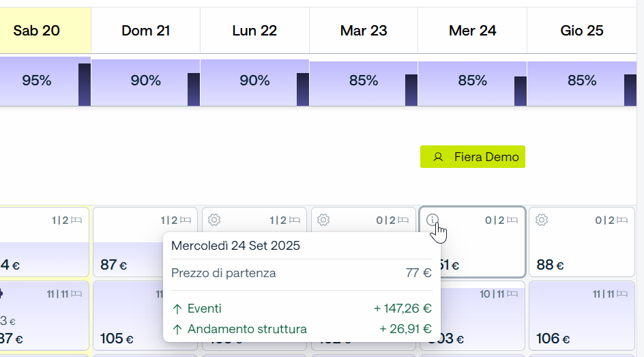Click the Andamento struttura row in tooltip
644x357 pixels.
tap(302, 329)
